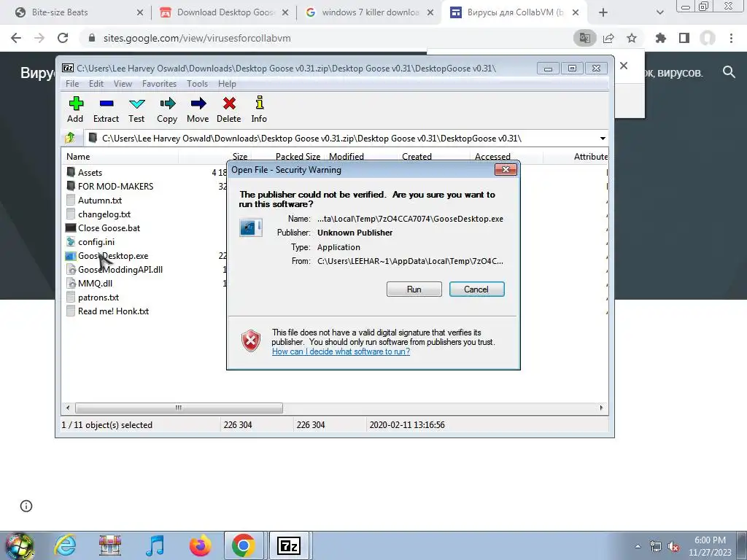Screen dimensions: 747x560
Task: Click Run in the Security Warning dialog
Action: [x=414, y=289]
